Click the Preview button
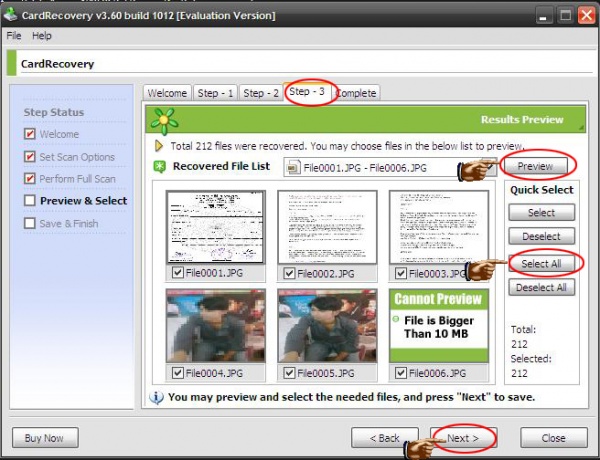 pos(535,166)
